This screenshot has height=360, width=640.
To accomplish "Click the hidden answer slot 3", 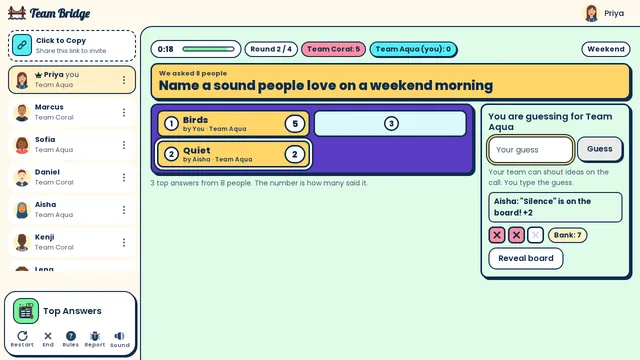I will point(390,124).
